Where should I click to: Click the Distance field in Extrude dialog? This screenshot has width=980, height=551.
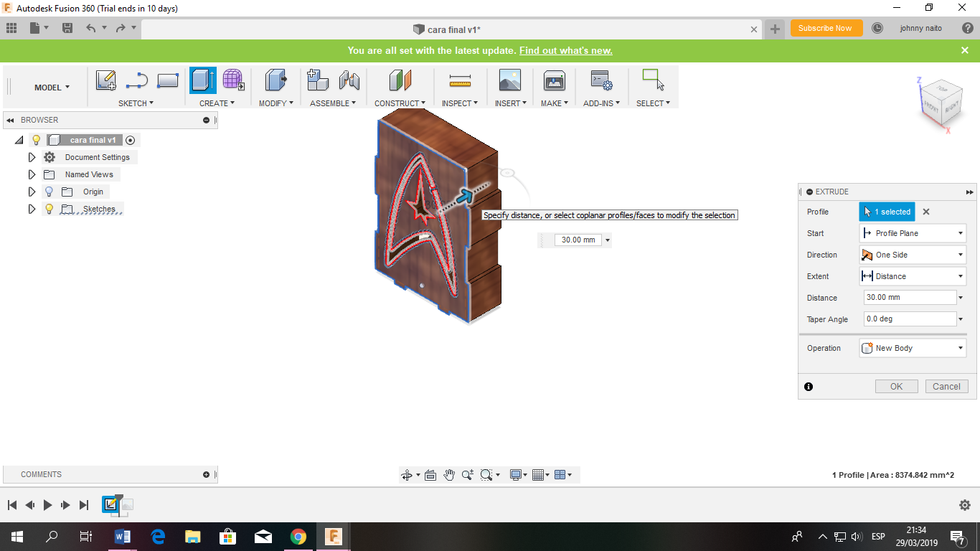[x=910, y=297]
